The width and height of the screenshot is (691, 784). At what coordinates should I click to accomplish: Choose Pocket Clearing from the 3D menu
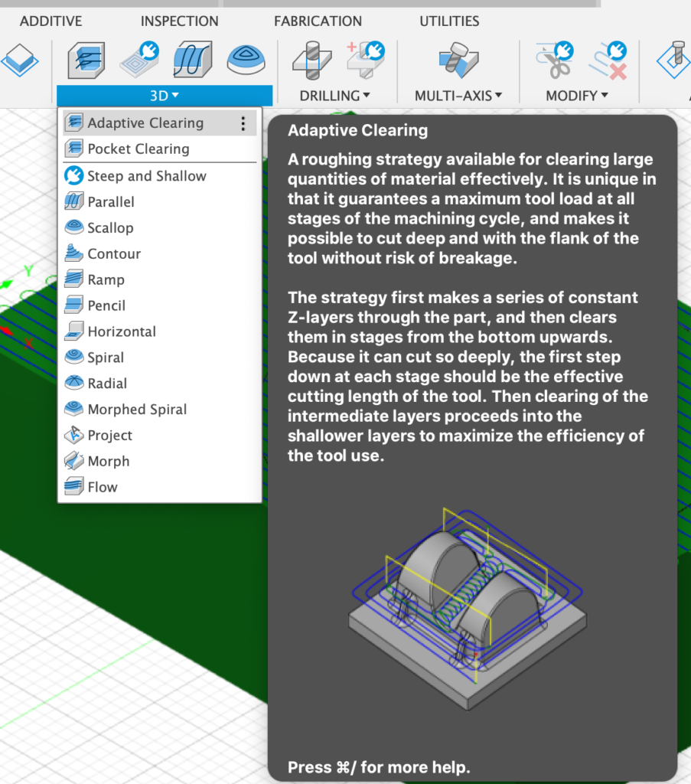(138, 149)
